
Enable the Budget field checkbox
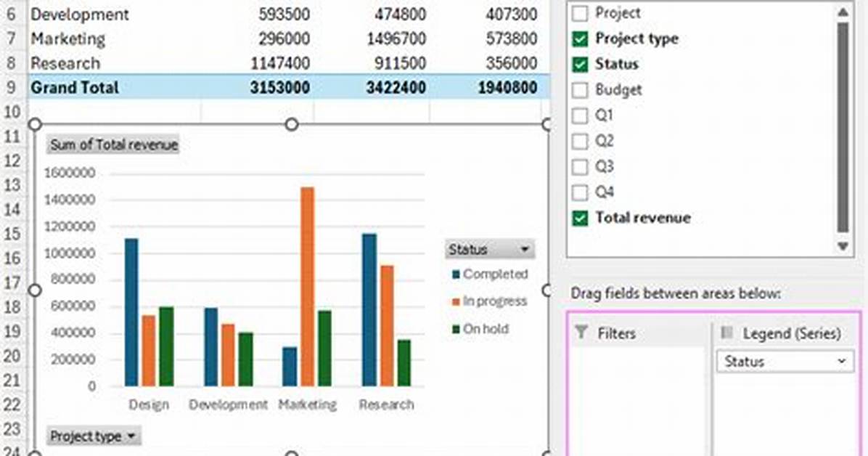pyautogui.click(x=580, y=90)
